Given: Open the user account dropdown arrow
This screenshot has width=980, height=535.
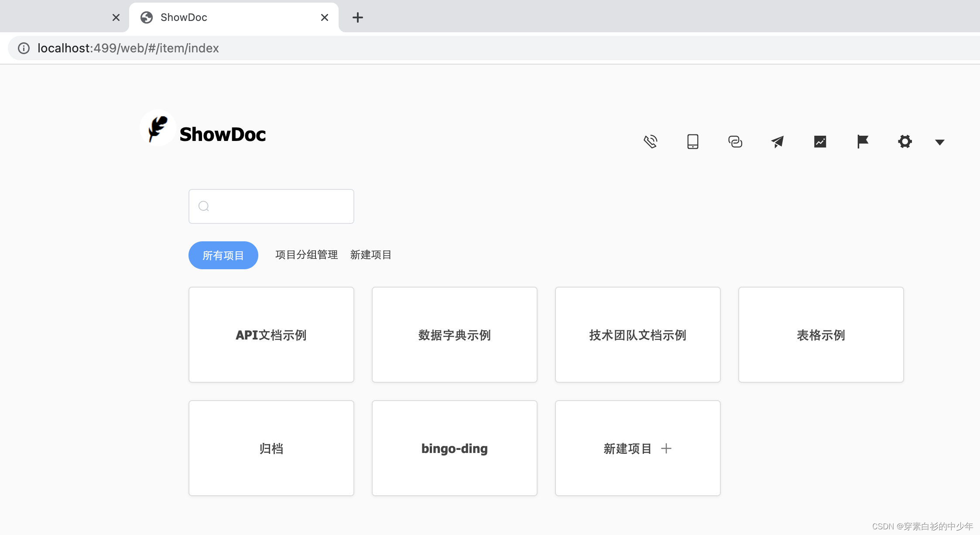Looking at the screenshot, I should click(x=939, y=142).
